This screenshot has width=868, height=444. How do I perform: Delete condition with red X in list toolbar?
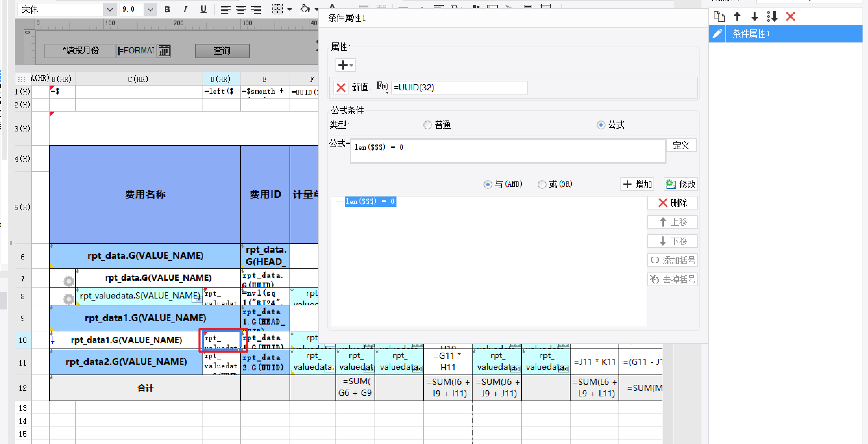click(790, 16)
